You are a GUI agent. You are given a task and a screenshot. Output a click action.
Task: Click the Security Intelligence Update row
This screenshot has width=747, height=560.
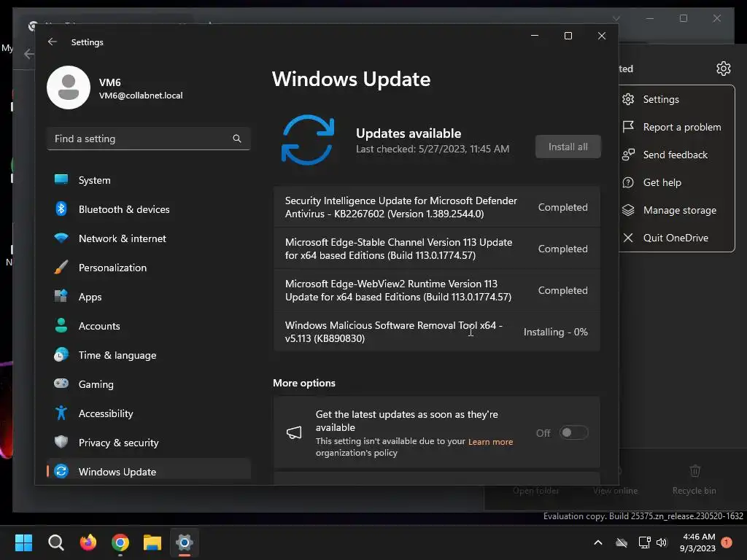[436, 206]
